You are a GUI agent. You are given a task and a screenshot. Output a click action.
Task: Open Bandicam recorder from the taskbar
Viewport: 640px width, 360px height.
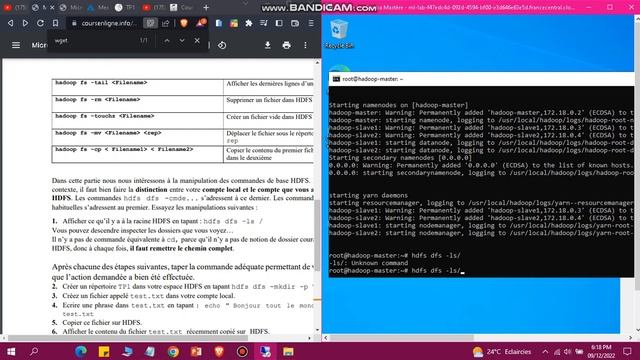[x=242, y=351]
